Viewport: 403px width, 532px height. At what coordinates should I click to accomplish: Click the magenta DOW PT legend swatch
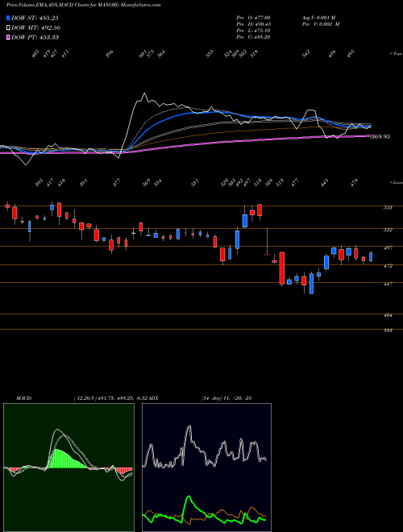[x=9, y=37]
